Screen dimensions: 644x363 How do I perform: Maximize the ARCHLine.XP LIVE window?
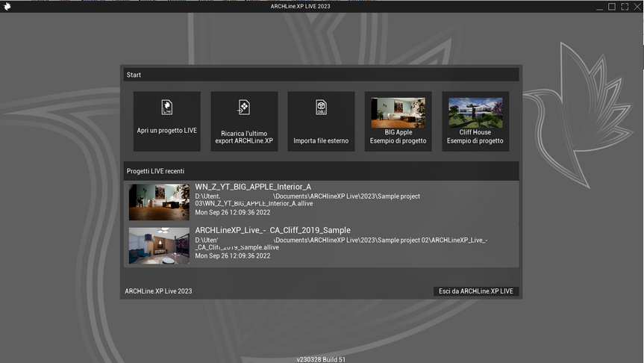pos(612,7)
